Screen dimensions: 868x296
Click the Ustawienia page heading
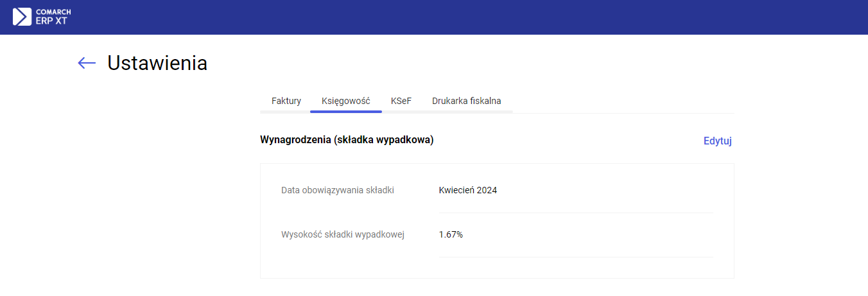157,62
